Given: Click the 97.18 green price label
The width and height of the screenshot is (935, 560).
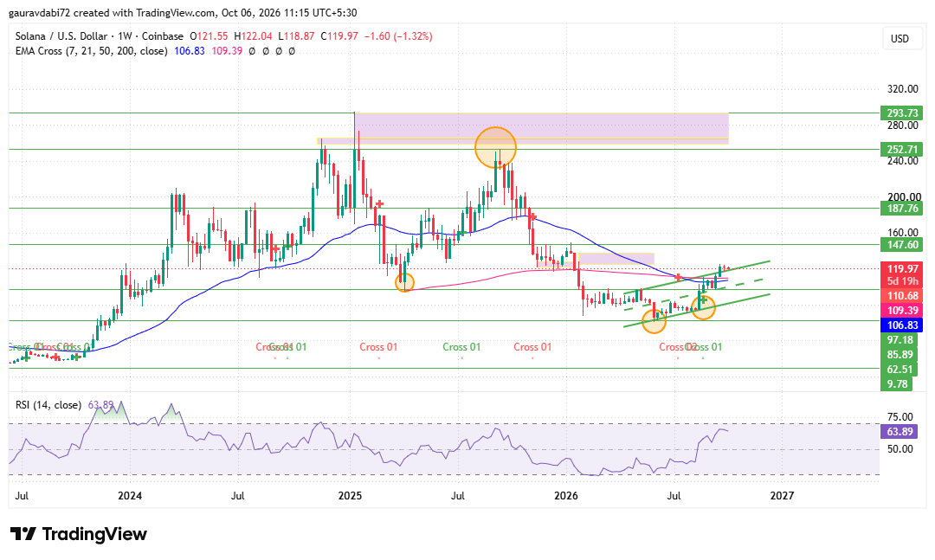Looking at the screenshot, I should click(898, 340).
